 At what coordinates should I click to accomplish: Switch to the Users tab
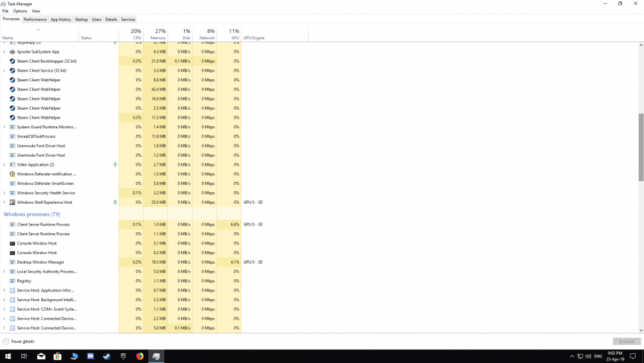[97, 19]
